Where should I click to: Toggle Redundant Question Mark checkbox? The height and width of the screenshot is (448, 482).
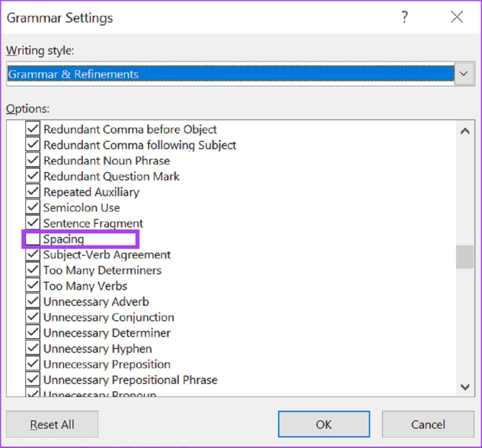(x=32, y=176)
